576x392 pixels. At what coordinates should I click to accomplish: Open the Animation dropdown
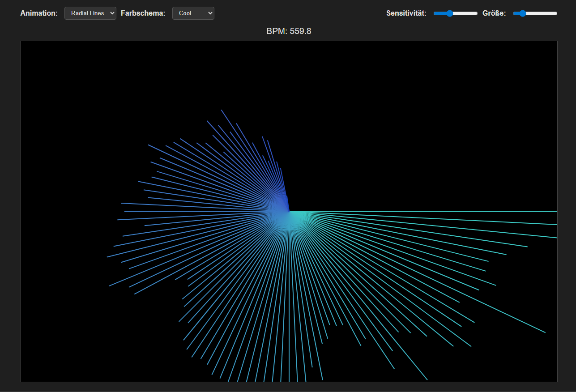pos(90,13)
